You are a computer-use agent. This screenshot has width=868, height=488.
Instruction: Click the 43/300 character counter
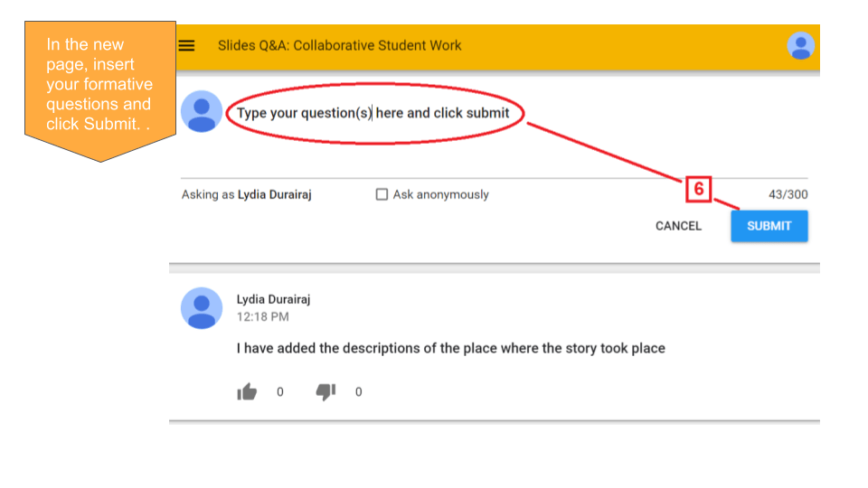coord(788,195)
